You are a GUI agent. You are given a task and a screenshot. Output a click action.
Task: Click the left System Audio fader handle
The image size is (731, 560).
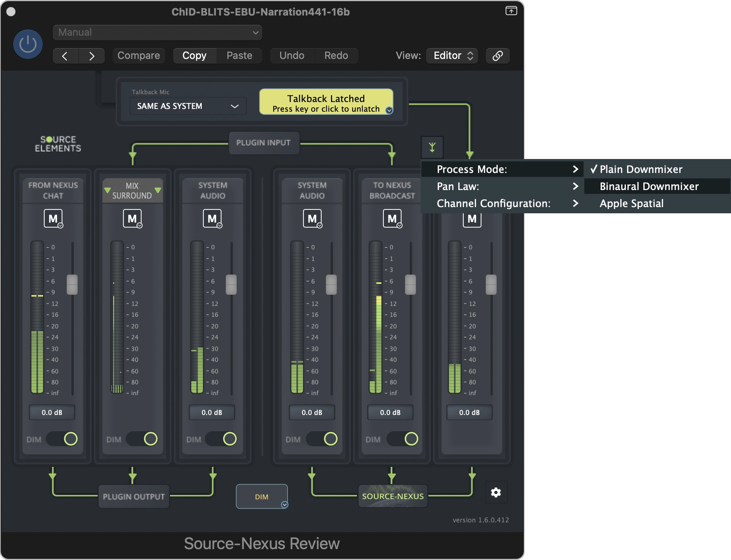pyautogui.click(x=231, y=285)
